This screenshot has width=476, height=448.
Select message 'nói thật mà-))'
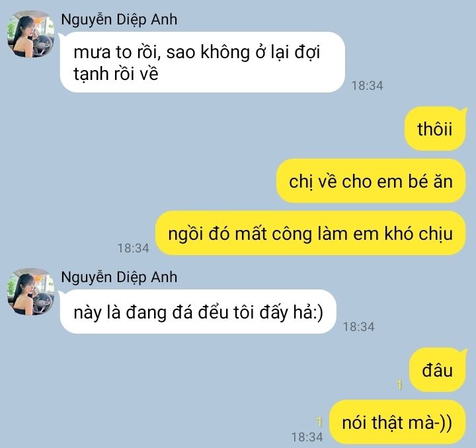397,422
